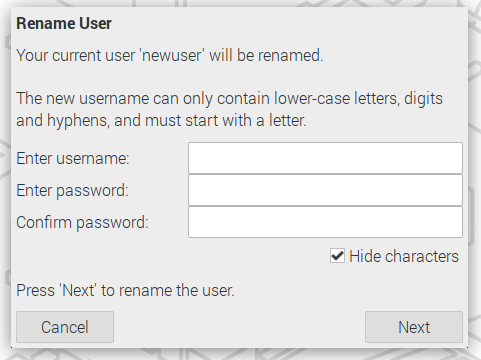Click the 'Enter username:' label
481x360 pixels.
click(73, 158)
